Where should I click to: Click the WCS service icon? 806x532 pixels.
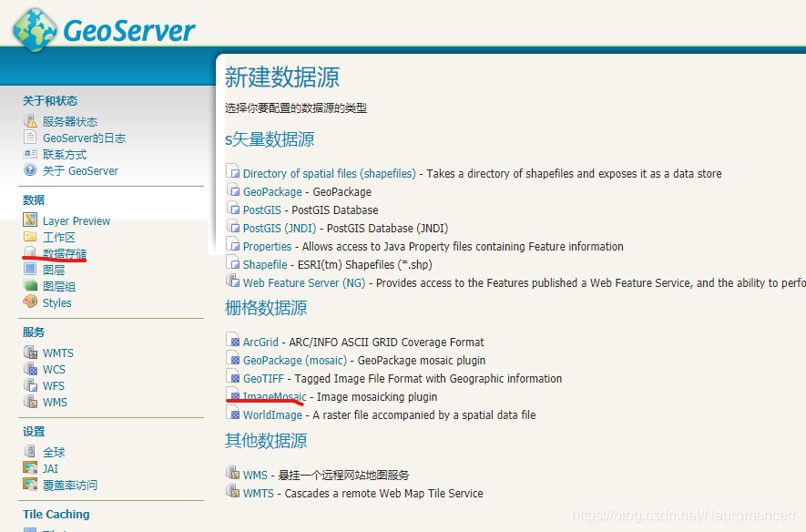coord(30,369)
